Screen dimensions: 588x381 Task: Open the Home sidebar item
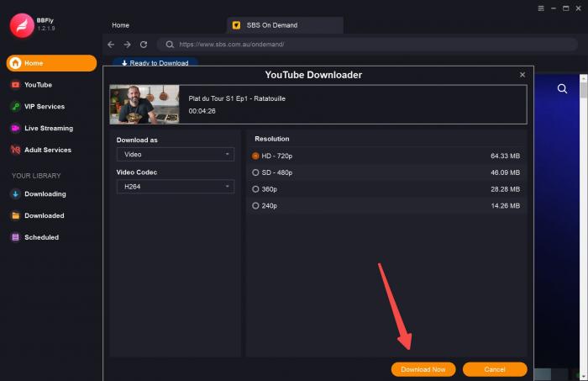pos(51,63)
